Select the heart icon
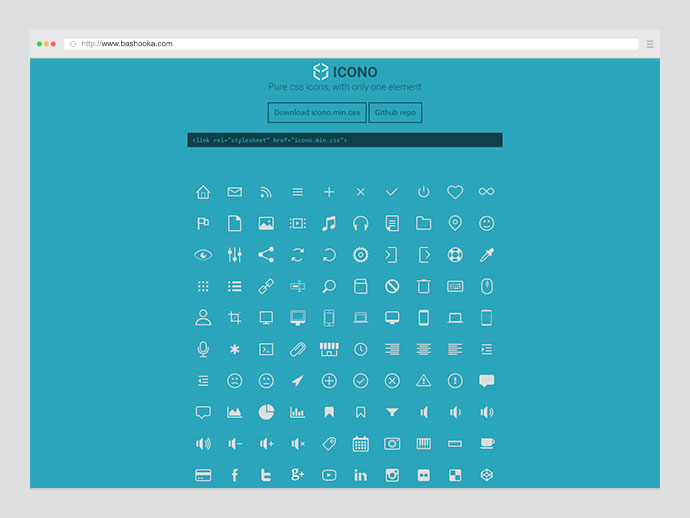 pyautogui.click(x=455, y=192)
